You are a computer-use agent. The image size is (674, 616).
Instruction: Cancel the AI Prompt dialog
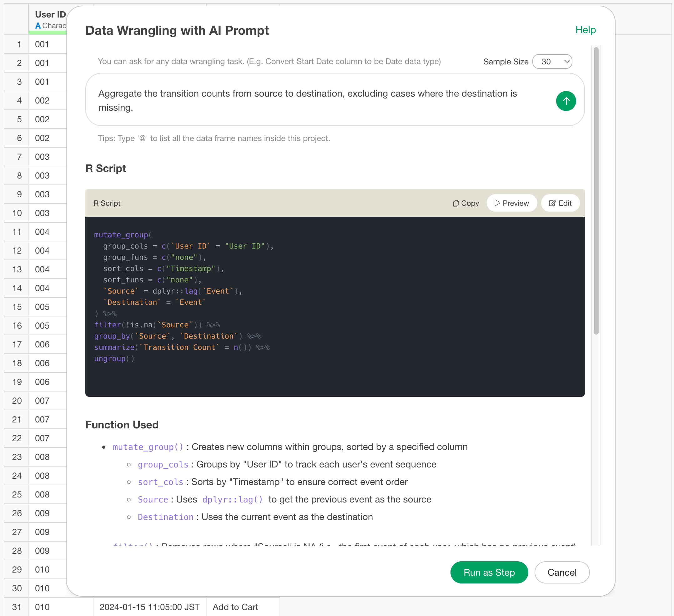(x=562, y=572)
